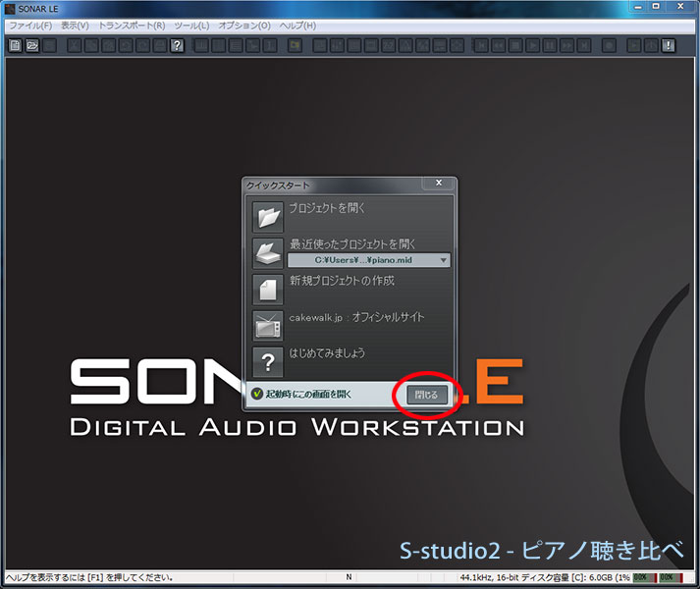The height and width of the screenshot is (589, 700).
Task: Click the open project folder icon in Quick Start
Action: tap(268, 216)
